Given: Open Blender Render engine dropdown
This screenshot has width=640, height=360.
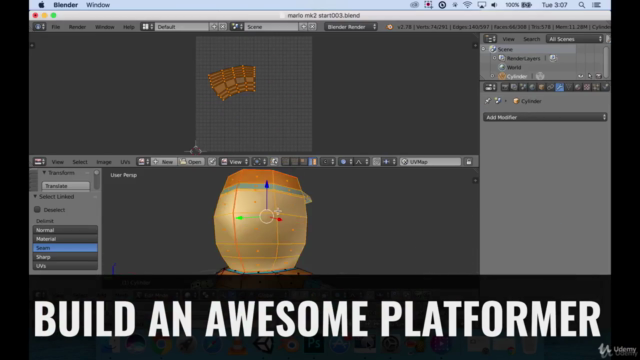Looking at the screenshot, I should tap(351, 27).
